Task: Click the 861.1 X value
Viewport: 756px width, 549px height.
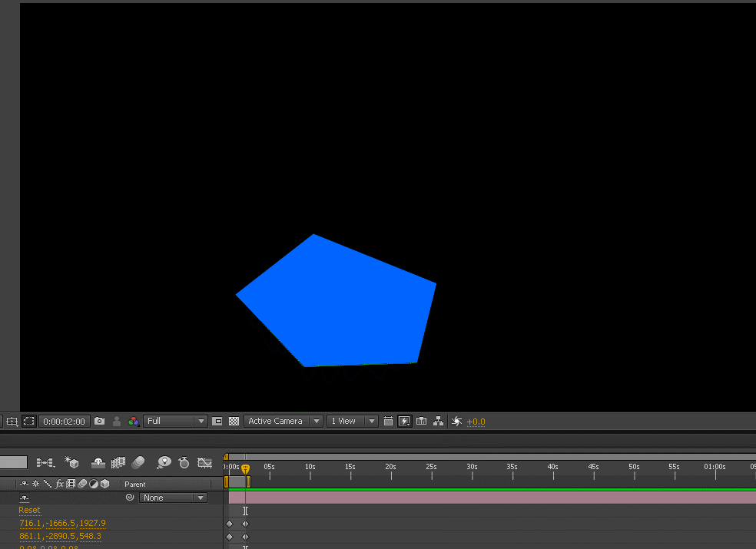Action: click(x=29, y=536)
